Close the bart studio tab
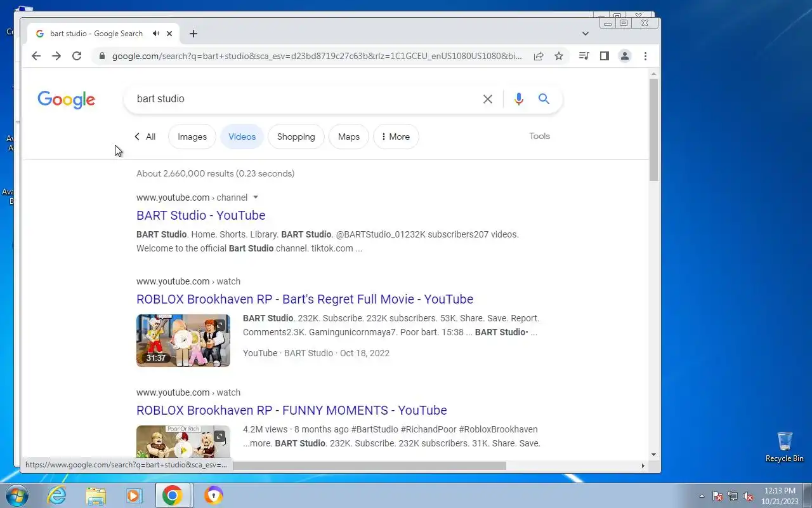 click(x=169, y=34)
